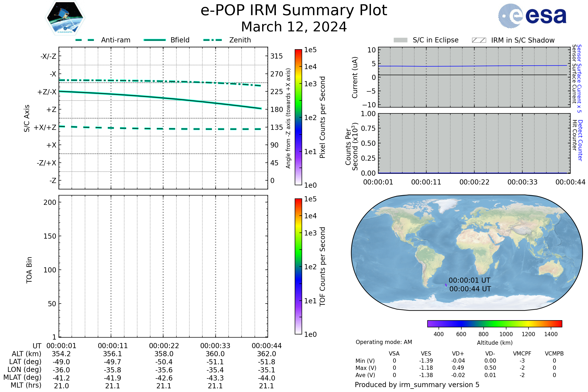The image size is (588, 392).
Task: Click the Produced by irm_summary version 5 text
Action: (417, 385)
